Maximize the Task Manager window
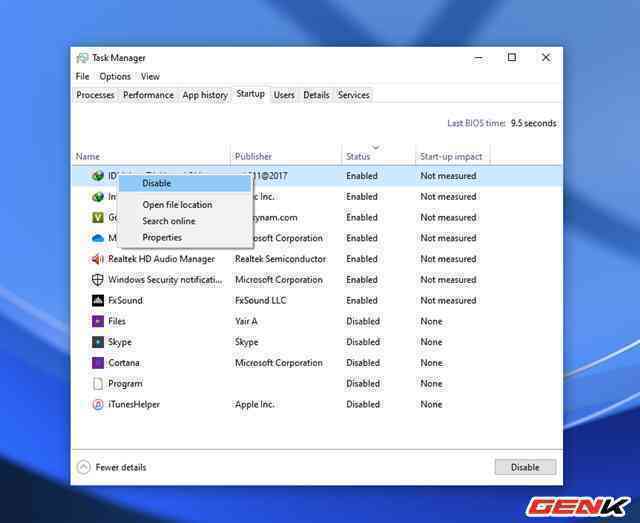The height and width of the screenshot is (523, 640). 512,58
